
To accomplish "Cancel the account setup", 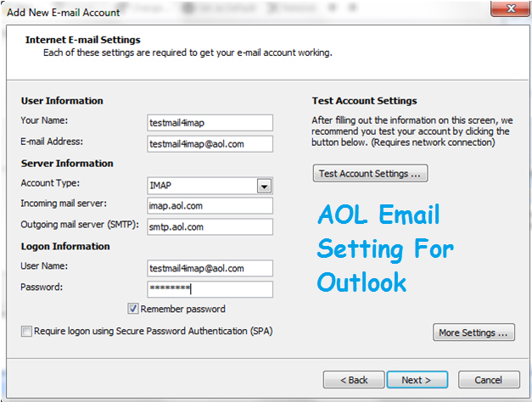I will tap(489, 380).
